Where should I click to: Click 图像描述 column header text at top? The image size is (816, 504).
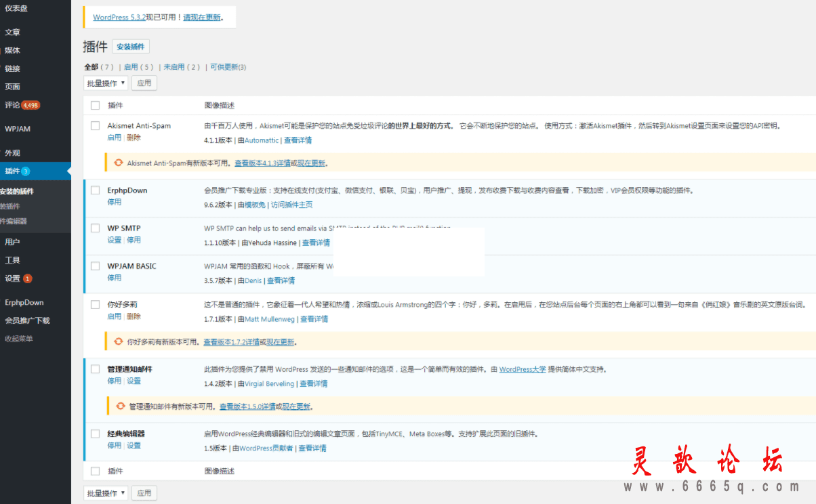click(x=220, y=106)
